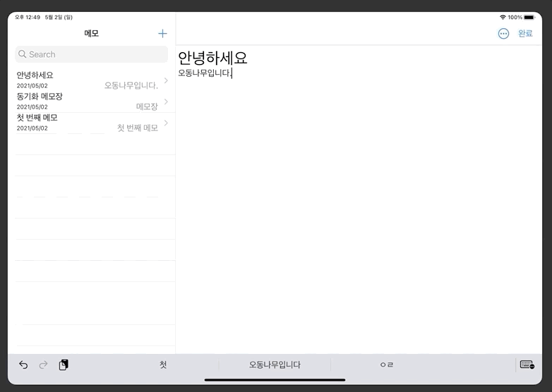The image size is (552, 392).
Task: Click the redo arrow in the keyboard bar
Action: 43,365
